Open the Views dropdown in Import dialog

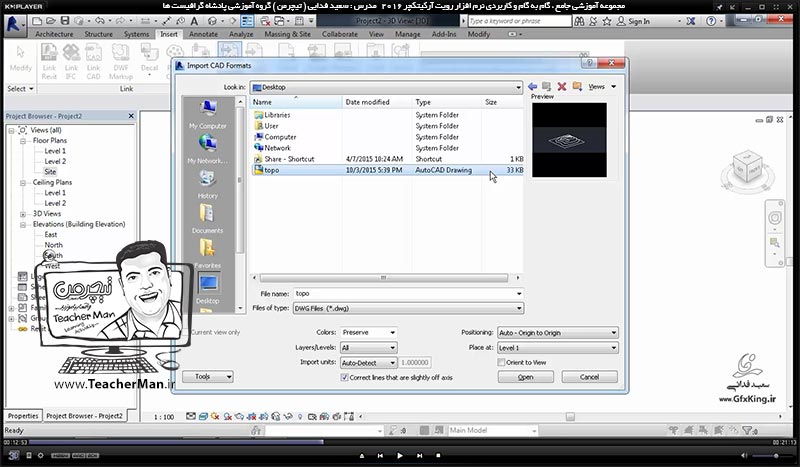602,87
